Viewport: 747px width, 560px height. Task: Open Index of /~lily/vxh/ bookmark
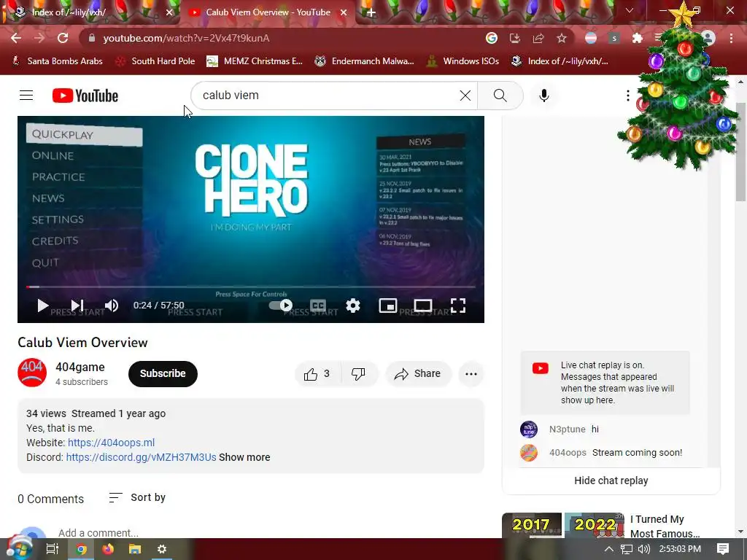[x=560, y=61]
